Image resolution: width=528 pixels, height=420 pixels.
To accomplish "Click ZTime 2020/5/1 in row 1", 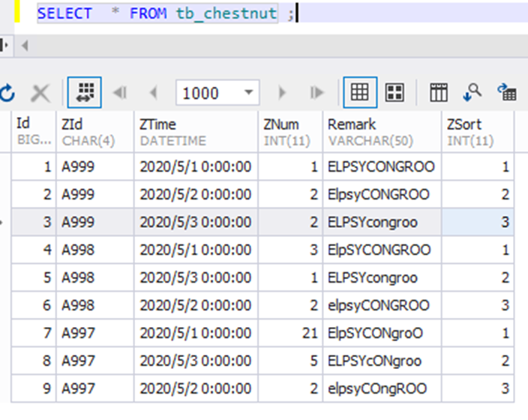I will [x=196, y=166].
